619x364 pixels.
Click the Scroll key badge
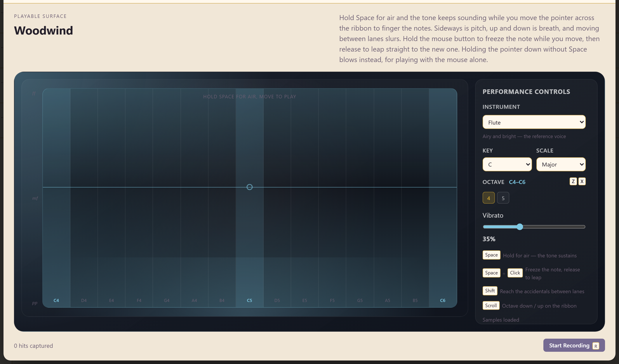click(491, 305)
